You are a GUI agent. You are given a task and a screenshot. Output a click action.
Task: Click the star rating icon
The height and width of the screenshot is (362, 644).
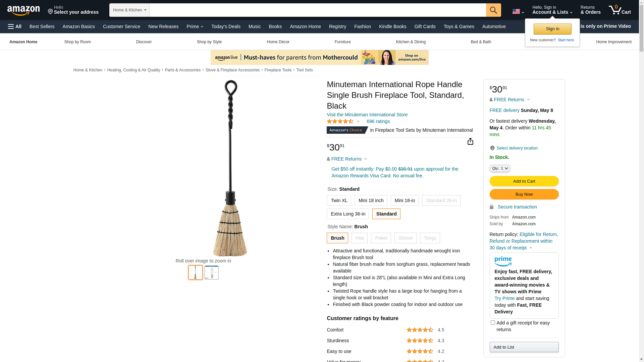(340, 121)
